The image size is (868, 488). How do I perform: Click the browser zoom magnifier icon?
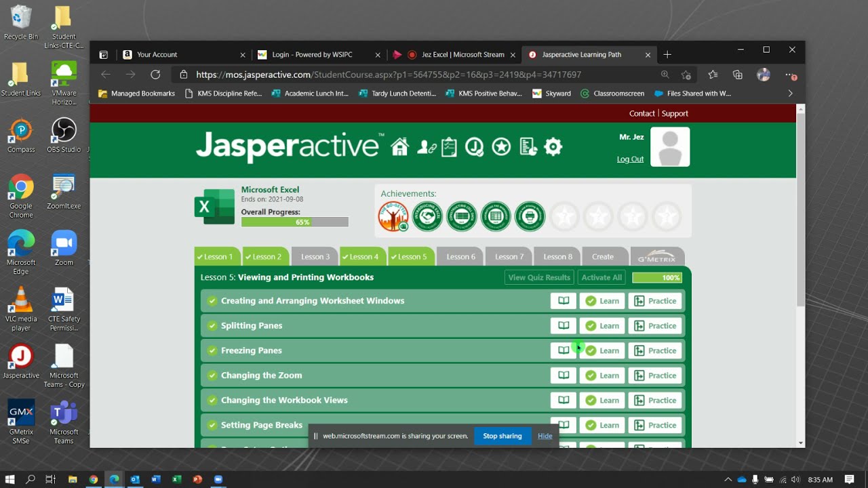coord(665,75)
